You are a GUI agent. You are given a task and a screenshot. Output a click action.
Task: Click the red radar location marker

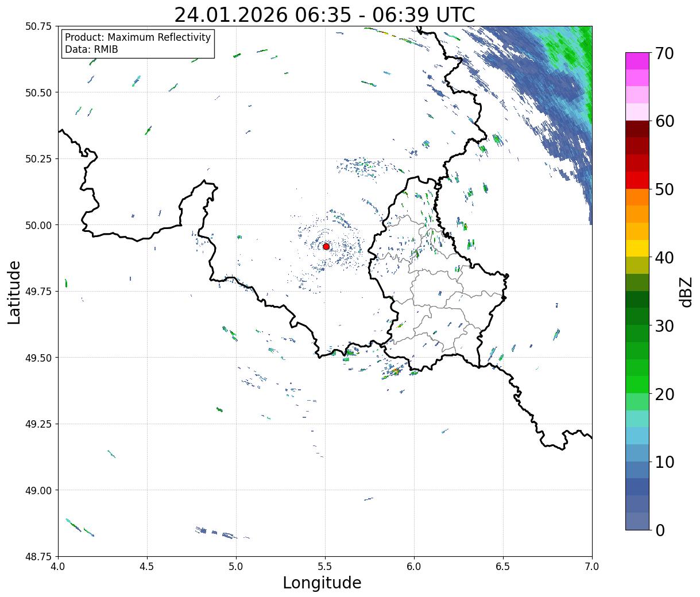click(326, 246)
